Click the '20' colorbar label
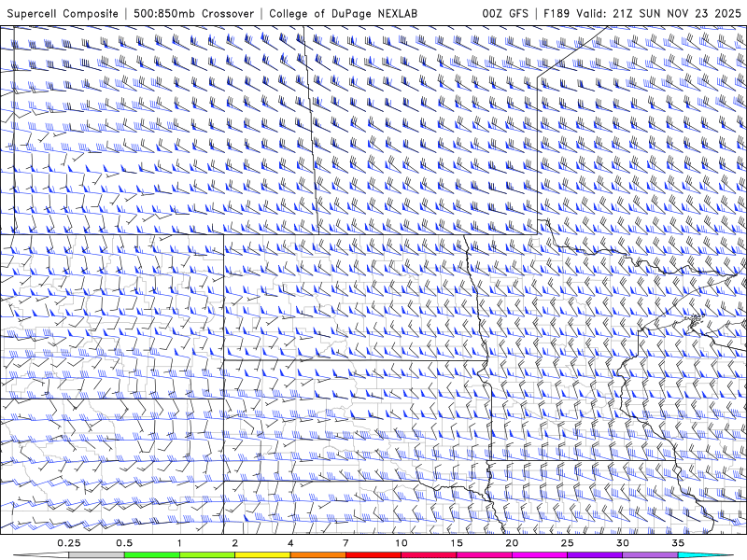Image resolution: width=747 pixels, height=560 pixels. (x=512, y=543)
